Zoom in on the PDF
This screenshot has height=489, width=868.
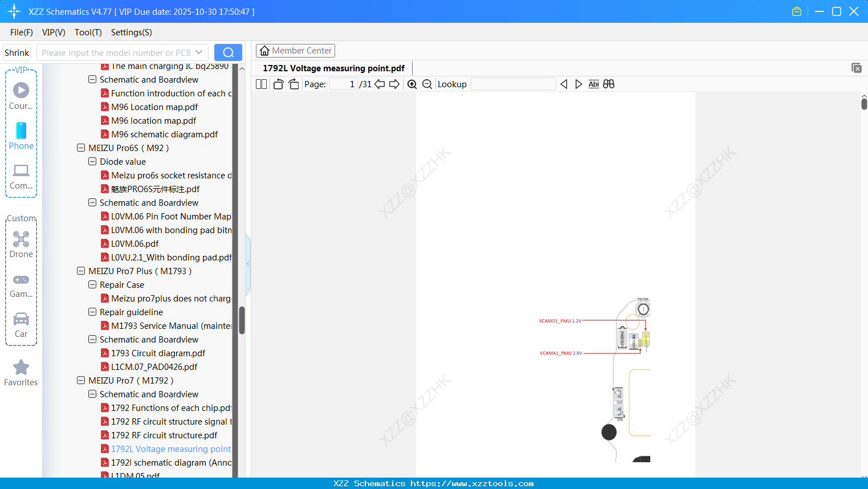(x=412, y=84)
